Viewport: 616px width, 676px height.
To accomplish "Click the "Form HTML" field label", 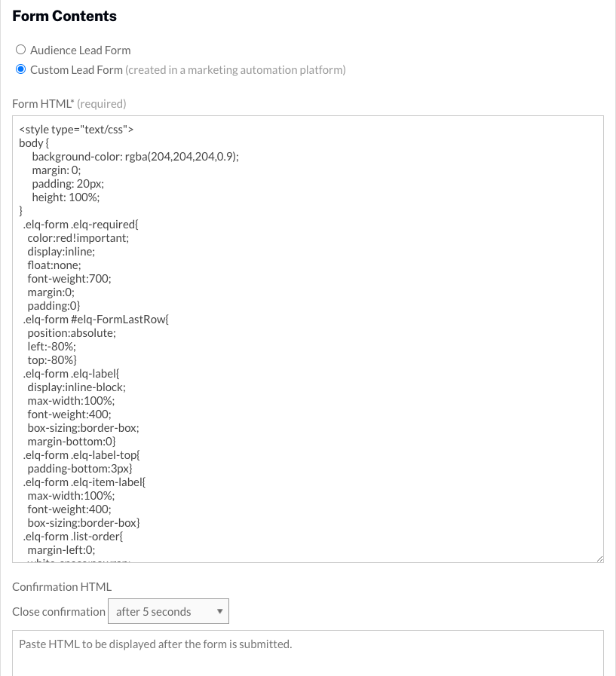I will point(41,103).
